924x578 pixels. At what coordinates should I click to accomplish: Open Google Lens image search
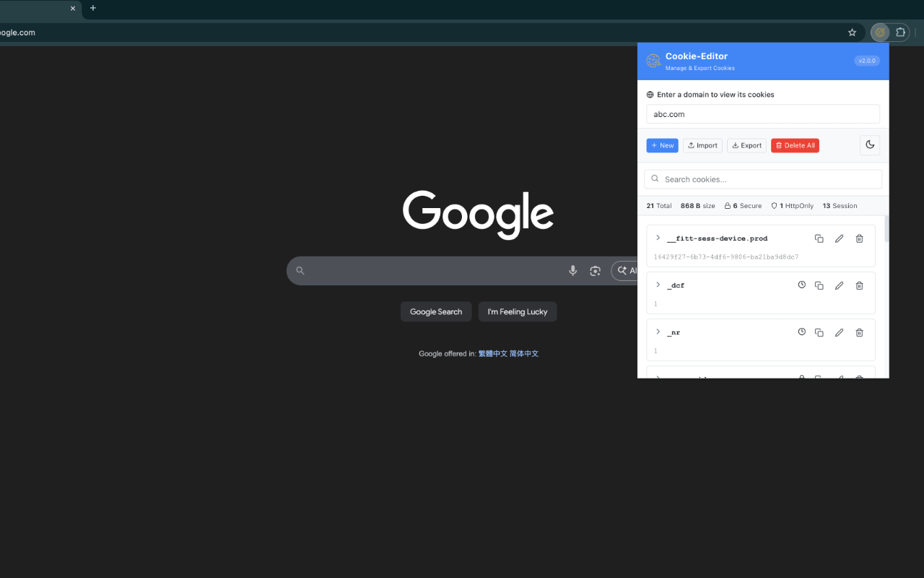[x=595, y=270]
